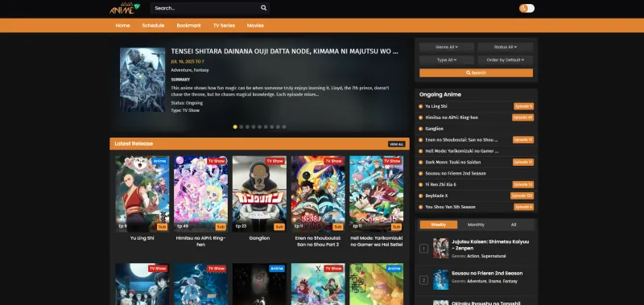Open the Episode 6 badge for Yu Ling Shi
The image size is (644, 305).
pyautogui.click(x=524, y=106)
